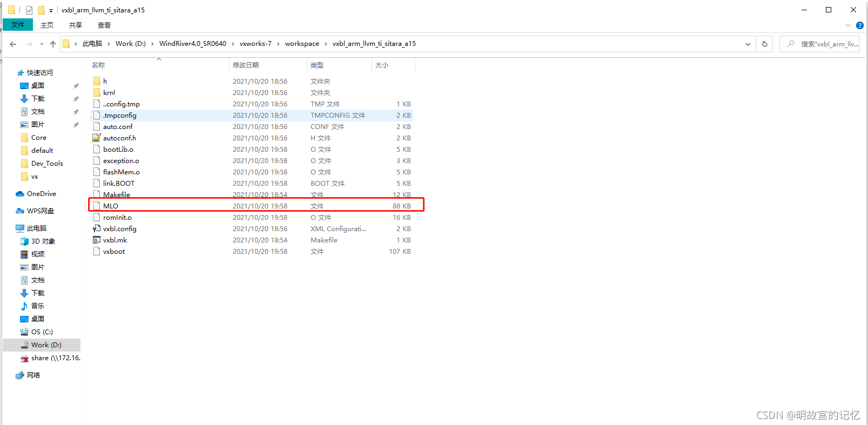Open OneDrive in navigation pane

pyautogui.click(x=42, y=194)
